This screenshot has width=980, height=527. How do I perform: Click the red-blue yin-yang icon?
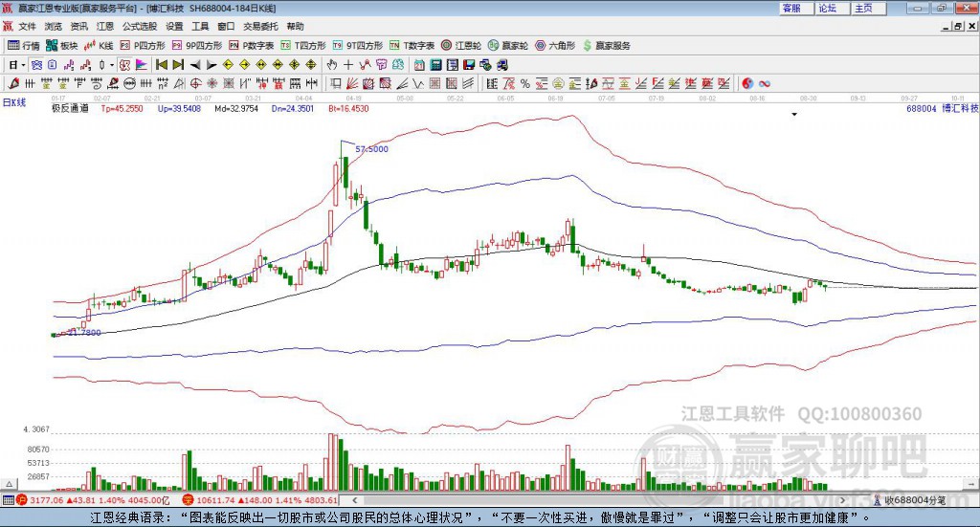[747, 83]
